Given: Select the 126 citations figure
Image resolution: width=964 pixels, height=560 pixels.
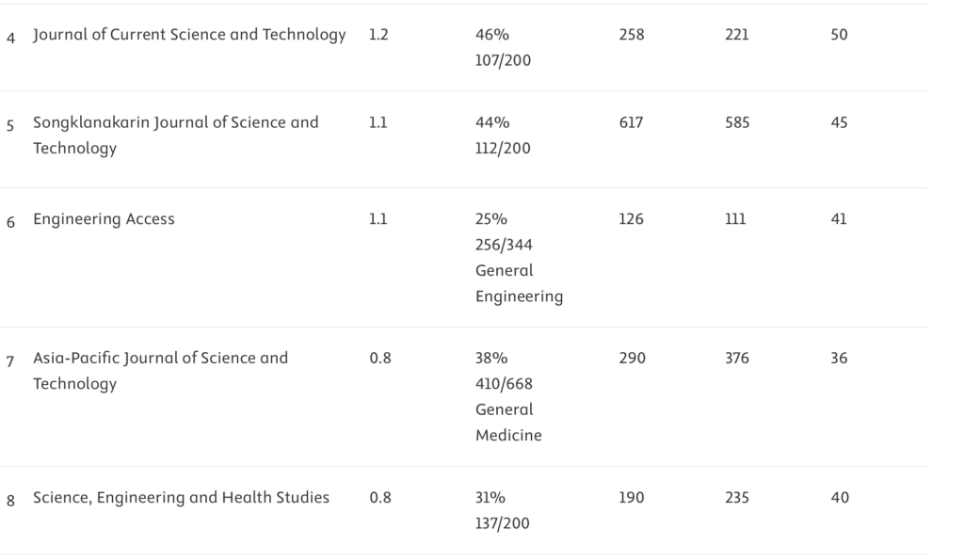Looking at the screenshot, I should point(631,219).
